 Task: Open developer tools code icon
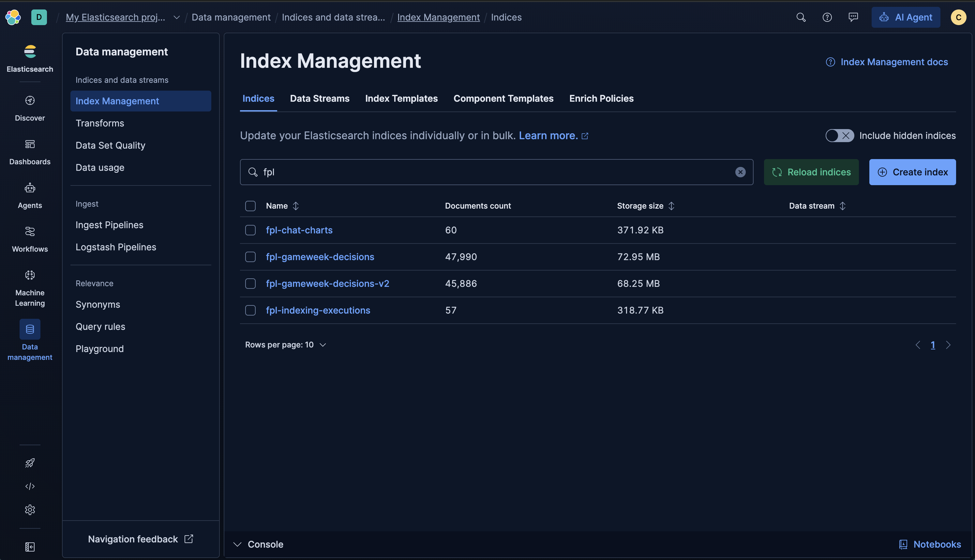[30, 486]
